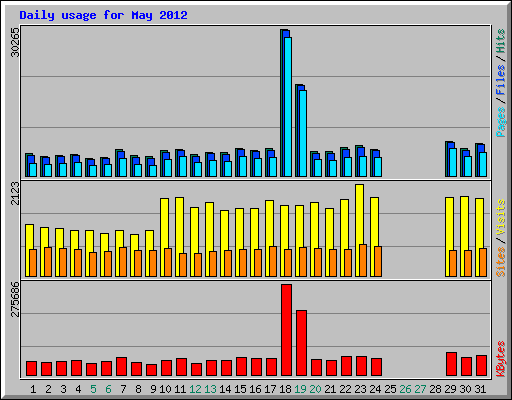This screenshot has height=400, width=512.
Task: Click the orange Sites bar for day 31
Action: (x=483, y=262)
